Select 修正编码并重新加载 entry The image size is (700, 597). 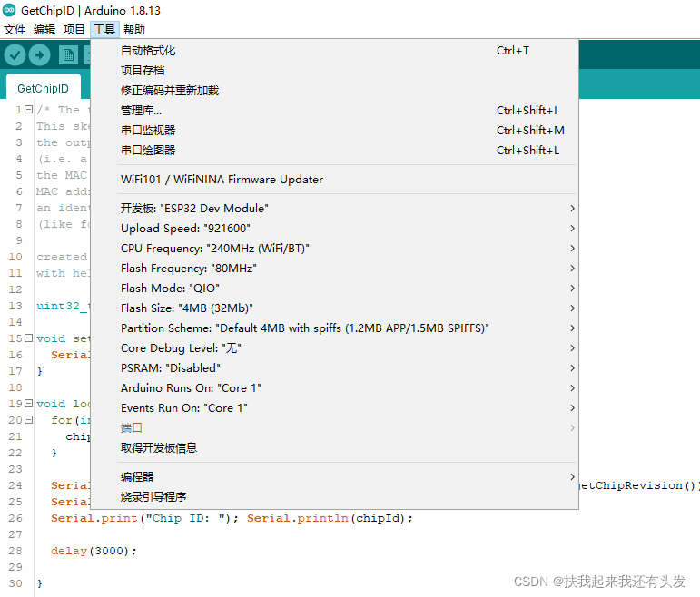[x=335, y=91]
